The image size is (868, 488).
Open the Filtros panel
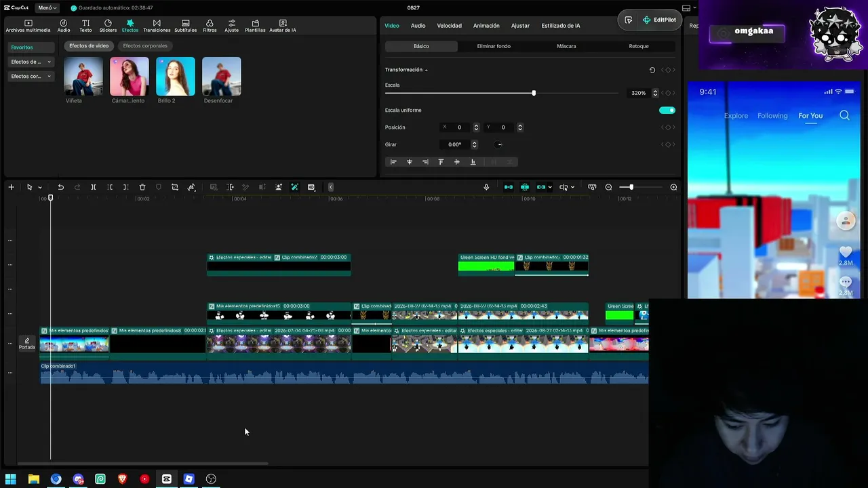click(210, 26)
